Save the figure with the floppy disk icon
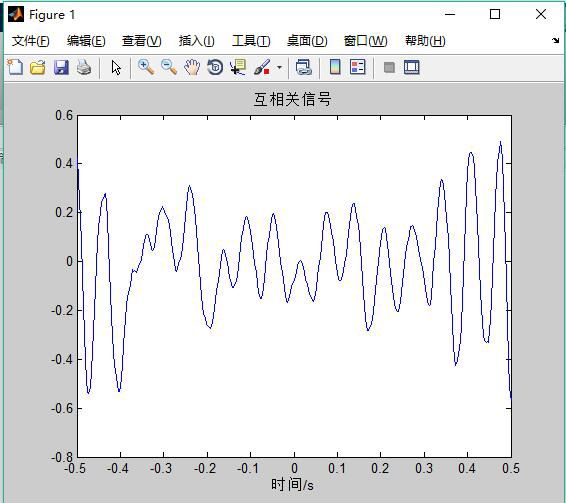Viewport: 566px width, 503px height. pos(61,67)
